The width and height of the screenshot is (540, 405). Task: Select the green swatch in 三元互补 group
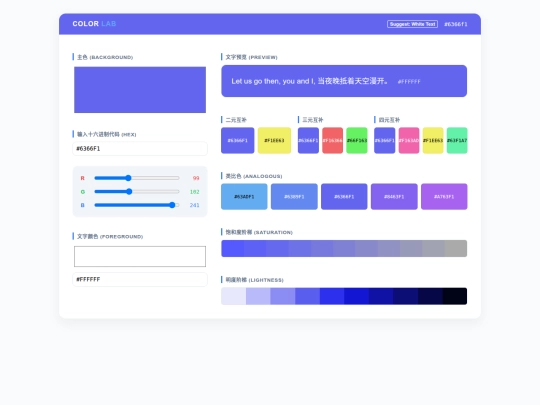[x=357, y=141]
